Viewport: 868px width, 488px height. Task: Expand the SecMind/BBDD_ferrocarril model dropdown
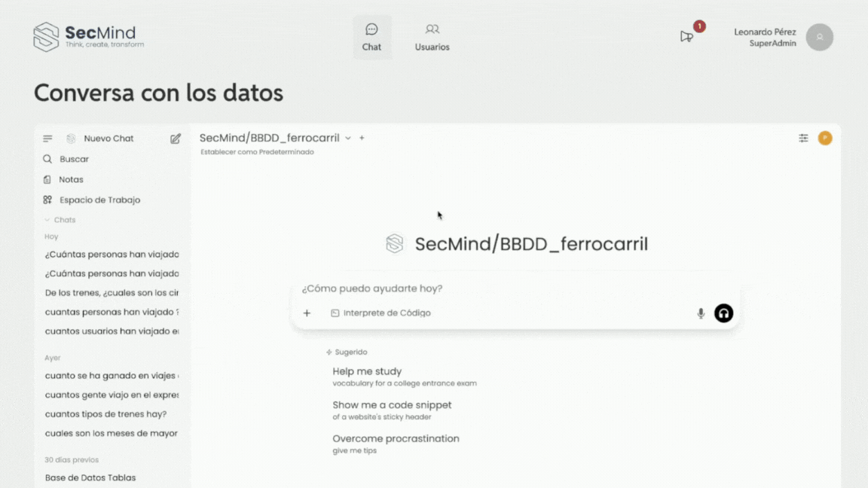pyautogui.click(x=348, y=138)
